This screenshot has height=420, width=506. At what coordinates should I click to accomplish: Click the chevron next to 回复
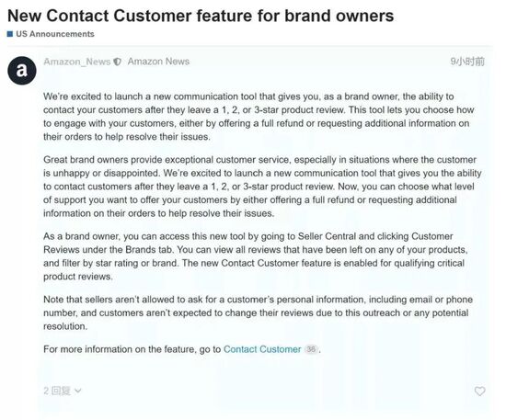click(78, 392)
